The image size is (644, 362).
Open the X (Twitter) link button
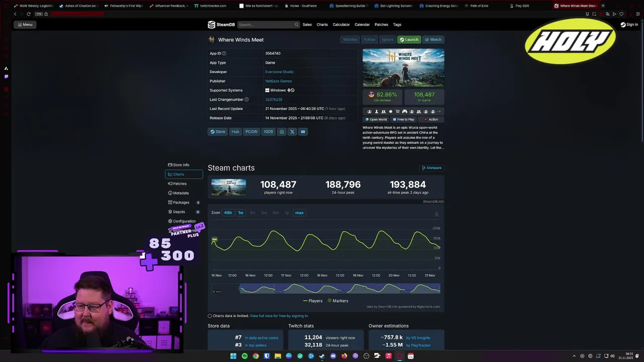coord(292,132)
